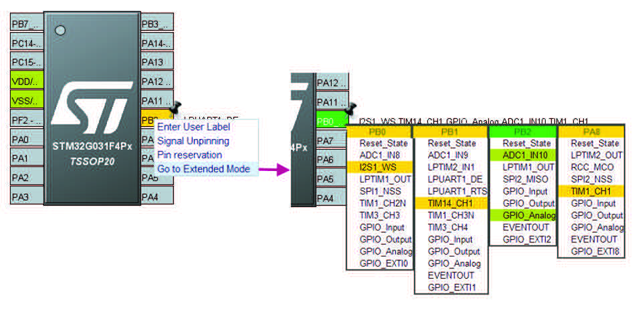Choose Go to Extended Mode in the context menu
Image resolution: width=644 pixels, height=318 pixels.
coord(204,168)
